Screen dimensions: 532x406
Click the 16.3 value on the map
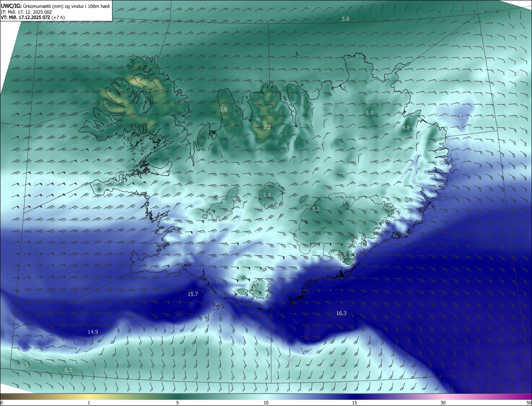(341, 313)
